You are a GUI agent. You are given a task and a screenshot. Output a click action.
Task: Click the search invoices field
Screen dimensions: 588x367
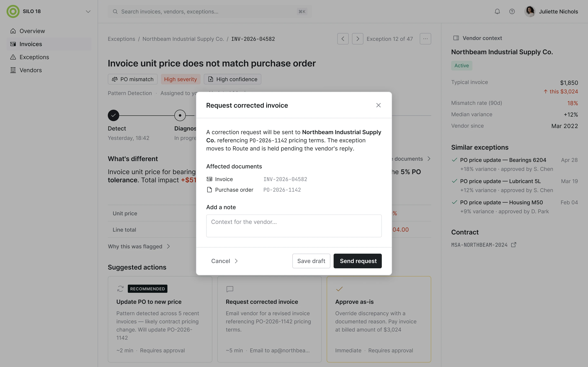(x=210, y=11)
